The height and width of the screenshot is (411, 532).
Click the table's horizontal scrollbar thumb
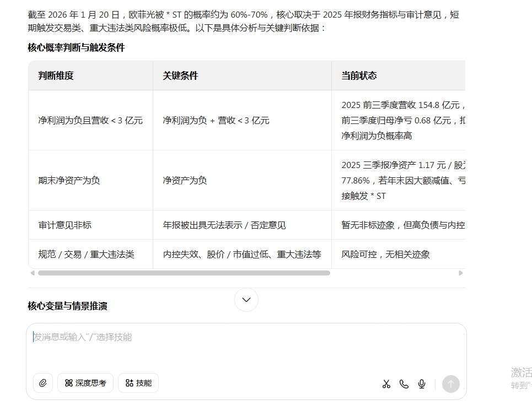pyautogui.click(x=184, y=273)
